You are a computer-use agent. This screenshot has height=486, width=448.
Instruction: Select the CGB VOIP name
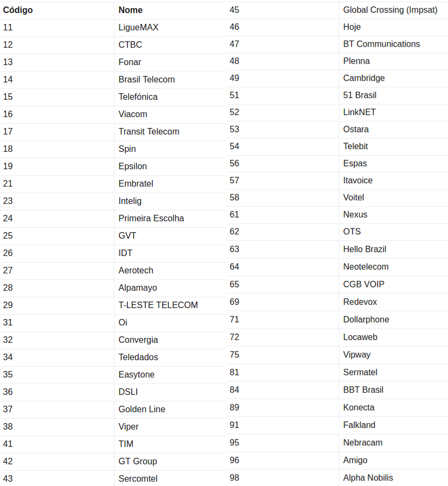coord(363,284)
